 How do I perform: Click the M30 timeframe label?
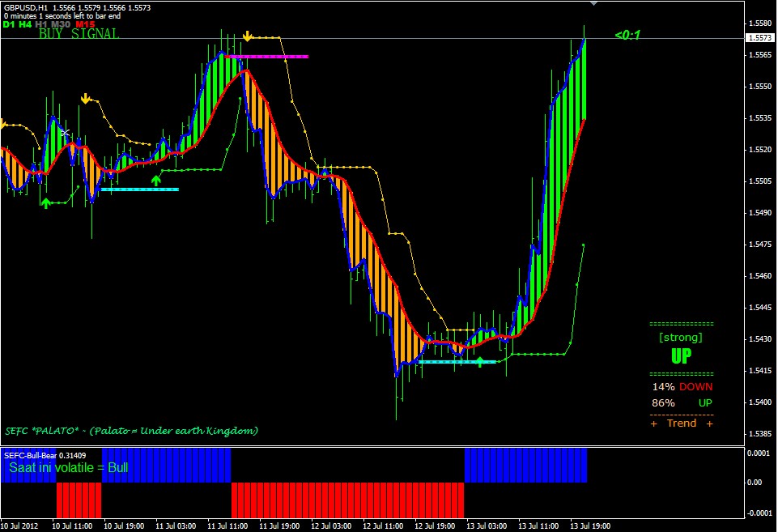pyautogui.click(x=61, y=24)
